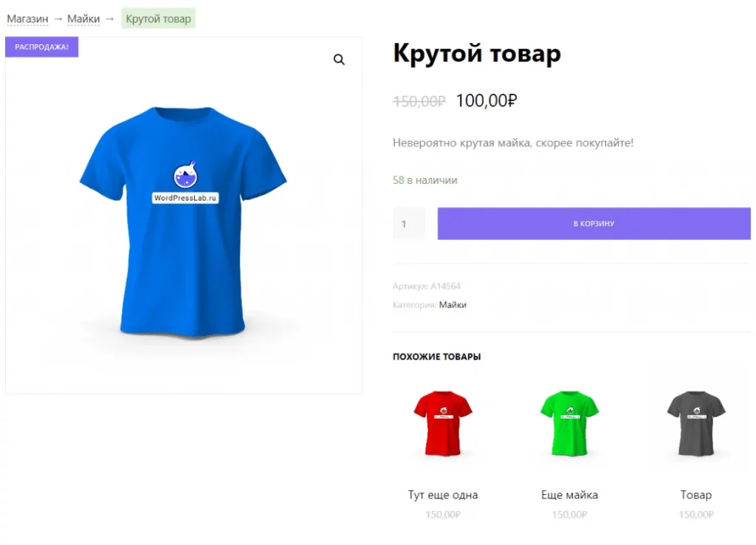Click the Похожие товары heading

436,357
